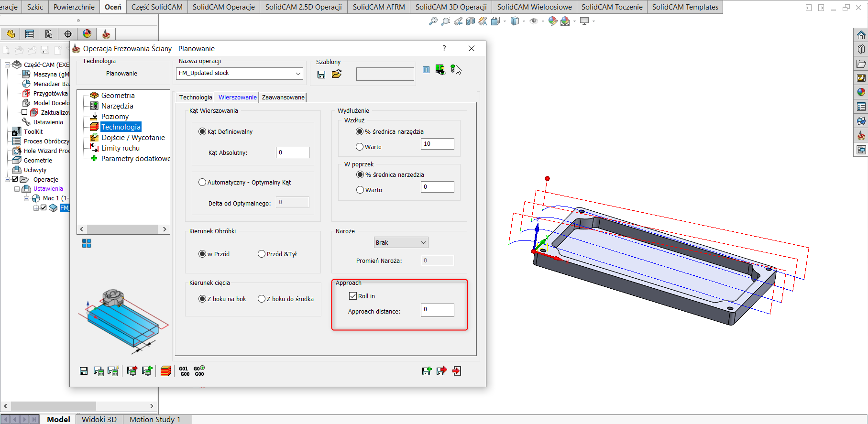Screen dimensions: 868x424
Task: Open Dojście / Wycofanie page
Action: (x=133, y=138)
